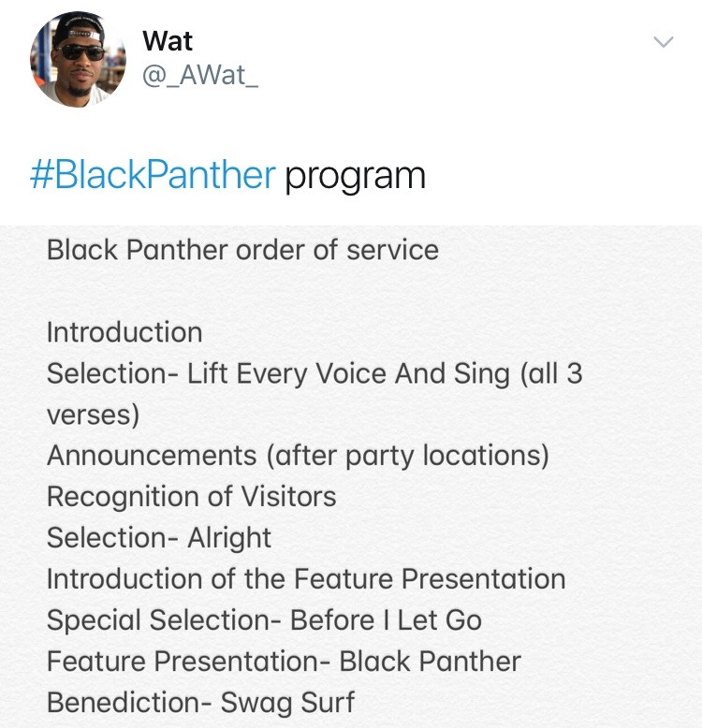Click the "verses)" line in the note
Viewport: 702px width, 728px height.
click(93, 415)
